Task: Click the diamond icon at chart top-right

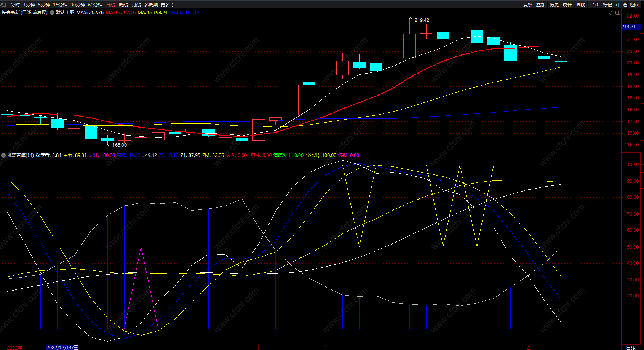Action: click(611, 13)
